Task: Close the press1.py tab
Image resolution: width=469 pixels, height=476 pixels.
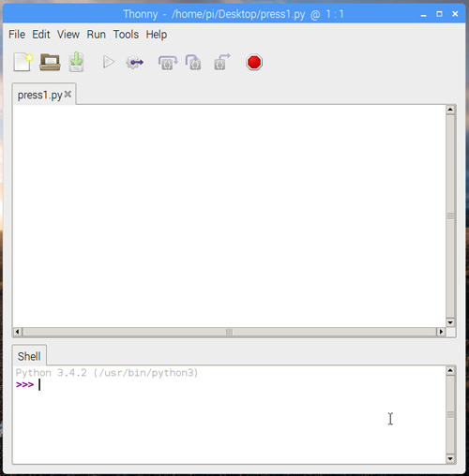Action: 68,94
